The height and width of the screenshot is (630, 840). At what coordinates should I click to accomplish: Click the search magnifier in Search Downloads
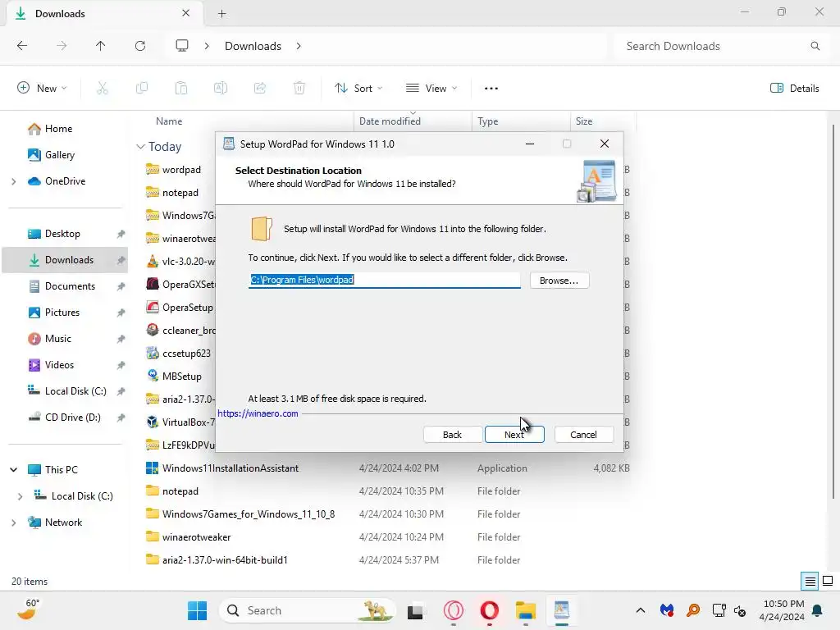[x=815, y=46]
